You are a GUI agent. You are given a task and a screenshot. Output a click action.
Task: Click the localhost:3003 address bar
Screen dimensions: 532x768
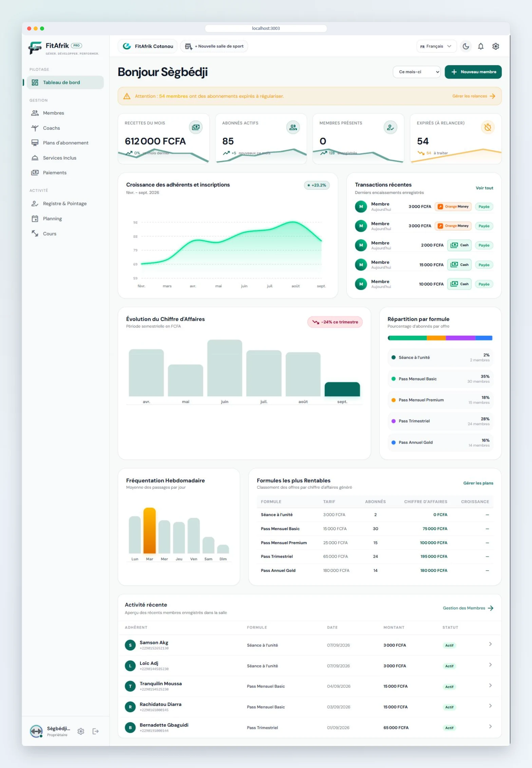(266, 29)
